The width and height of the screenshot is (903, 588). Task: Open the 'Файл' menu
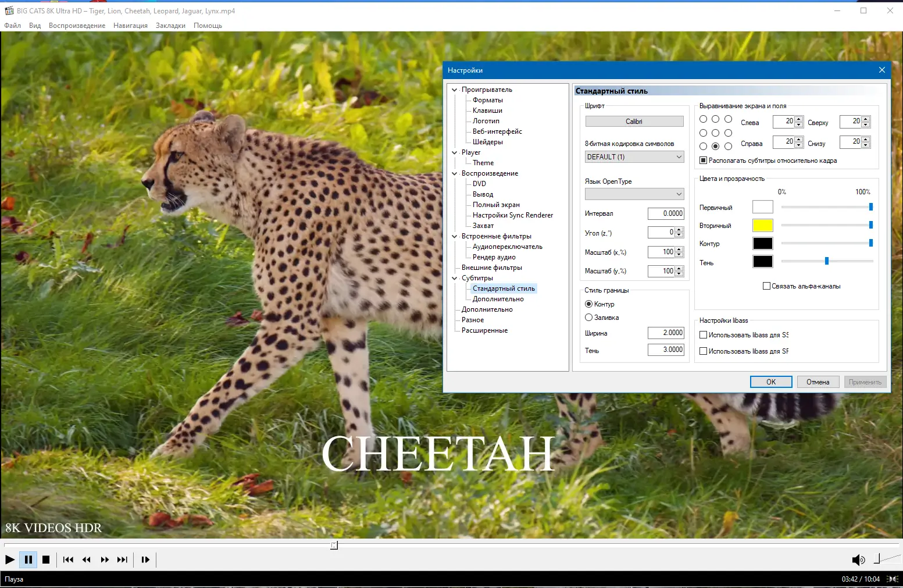tap(12, 25)
